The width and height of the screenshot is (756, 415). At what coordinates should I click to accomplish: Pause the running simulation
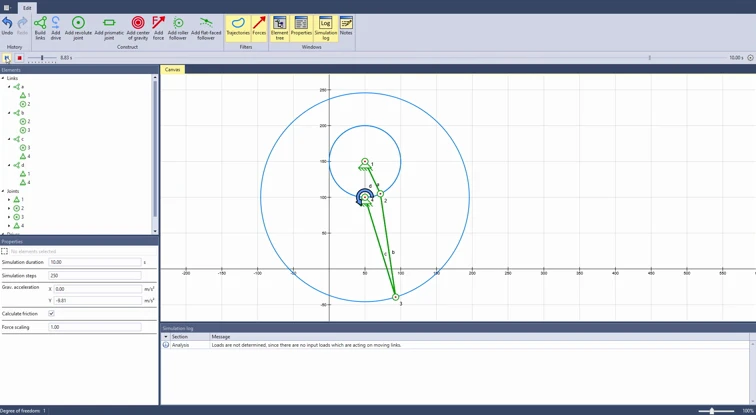point(7,58)
